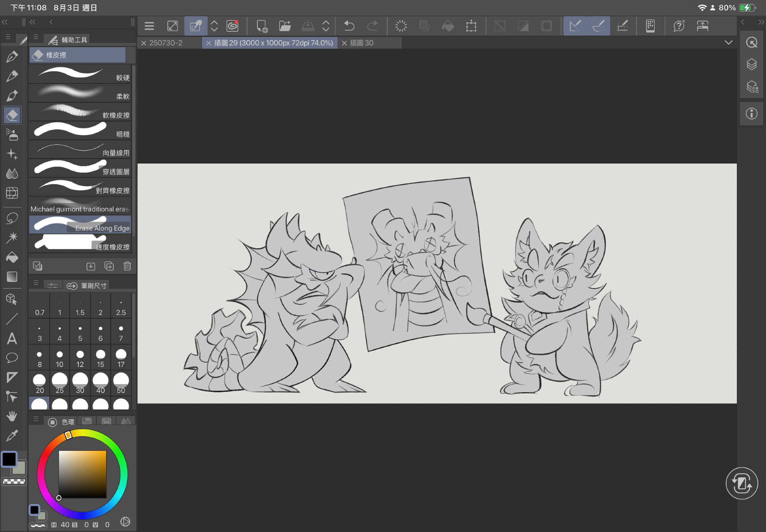Toggle Snap to Special Ruler button

coord(598,26)
